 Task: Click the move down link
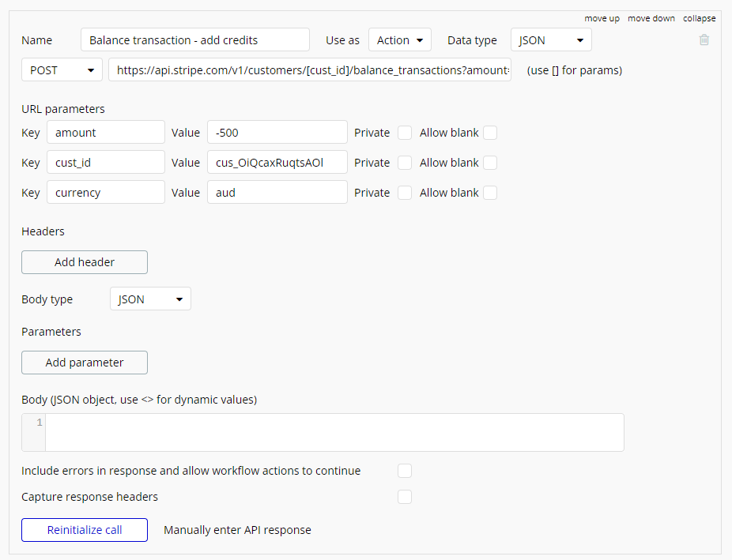pyautogui.click(x=651, y=18)
